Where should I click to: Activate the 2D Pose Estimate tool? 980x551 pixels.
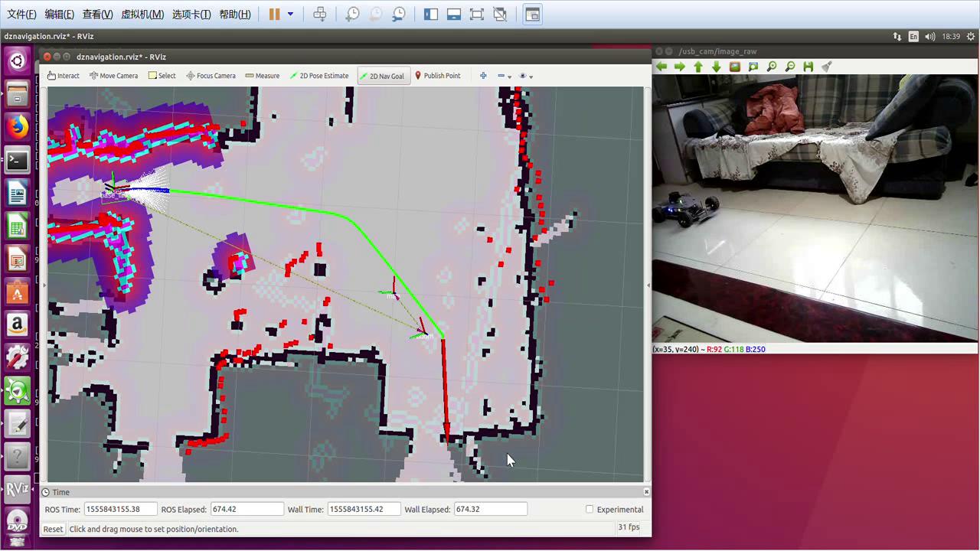pyautogui.click(x=319, y=76)
